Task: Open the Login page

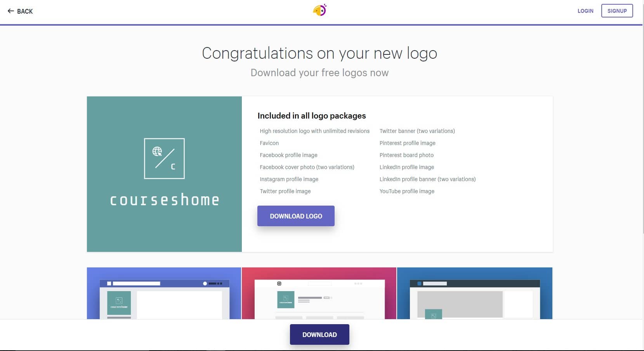Action: pos(585,11)
